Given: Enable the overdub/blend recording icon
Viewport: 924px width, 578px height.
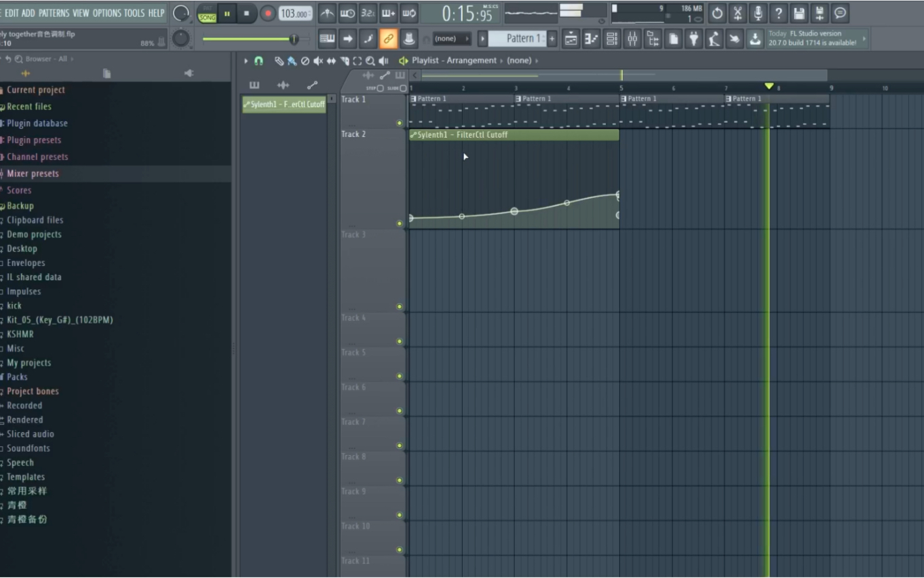Looking at the screenshot, I should (389, 13).
